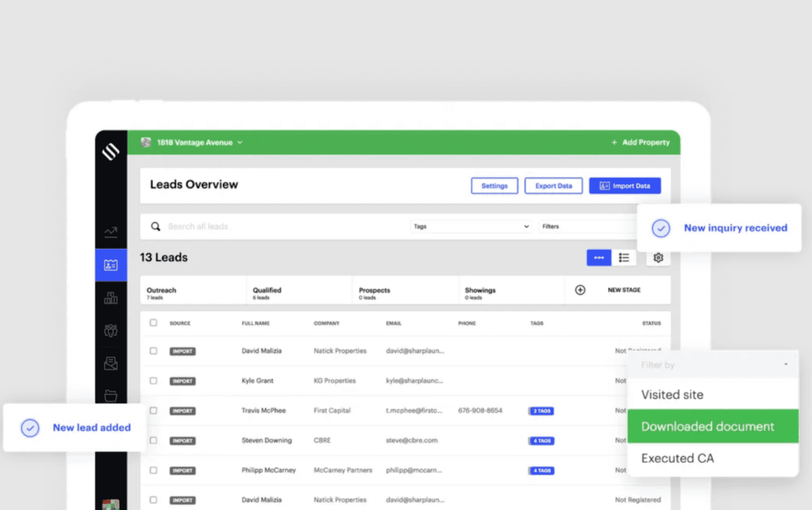Toggle the select-all checkbox in table header

pos(153,323)
